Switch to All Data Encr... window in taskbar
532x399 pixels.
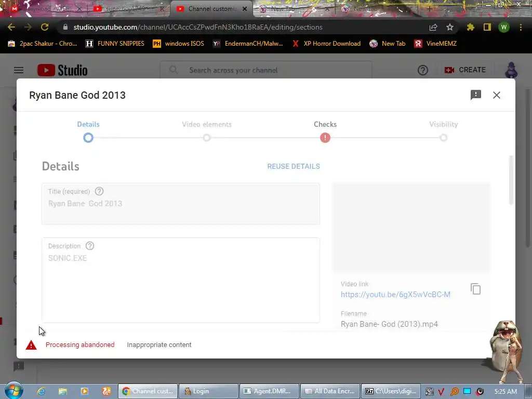330,391
